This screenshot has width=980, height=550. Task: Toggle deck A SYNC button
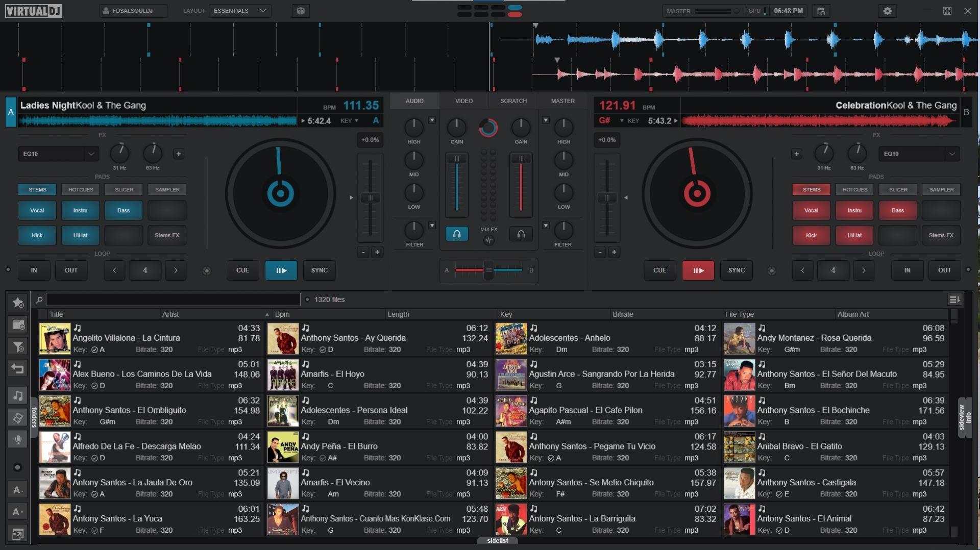pyautogui.click(x=319, y=270)
